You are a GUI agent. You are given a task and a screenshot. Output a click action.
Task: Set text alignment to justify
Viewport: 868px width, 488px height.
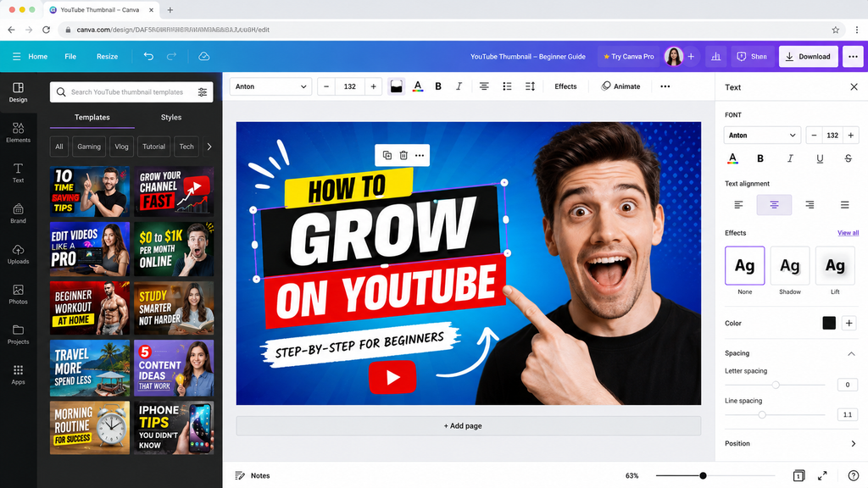pos(845,205)
